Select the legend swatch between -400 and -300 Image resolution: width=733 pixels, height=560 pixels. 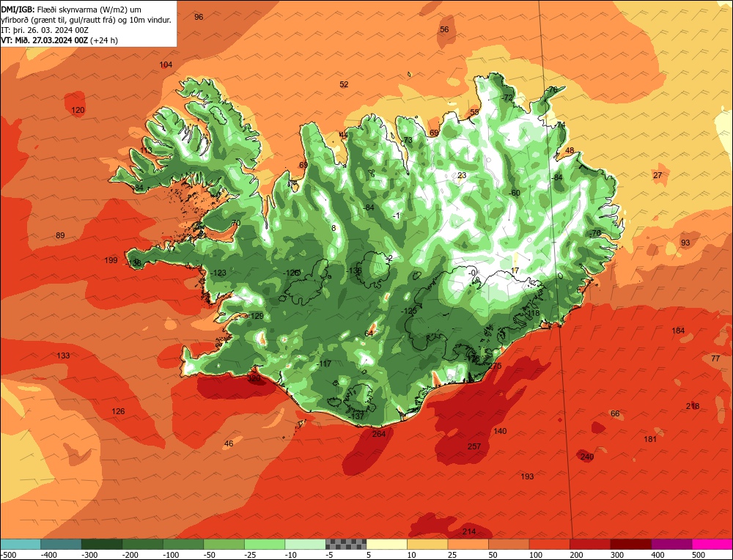click(x=61, y=544)
